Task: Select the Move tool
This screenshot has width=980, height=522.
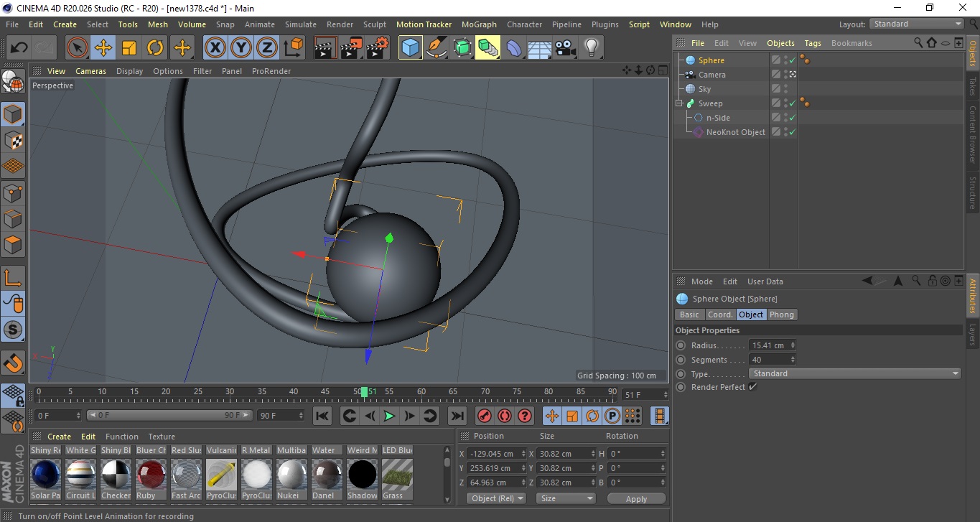Action: pyautogui.click(x=103, y=48)
